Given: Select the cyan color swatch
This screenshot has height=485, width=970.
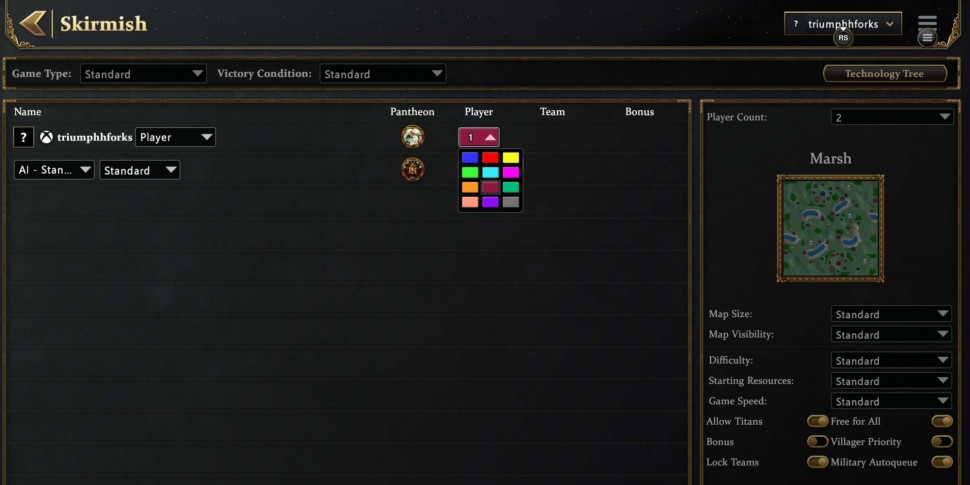Looking at the screenshot, I should tap(490, 172).
